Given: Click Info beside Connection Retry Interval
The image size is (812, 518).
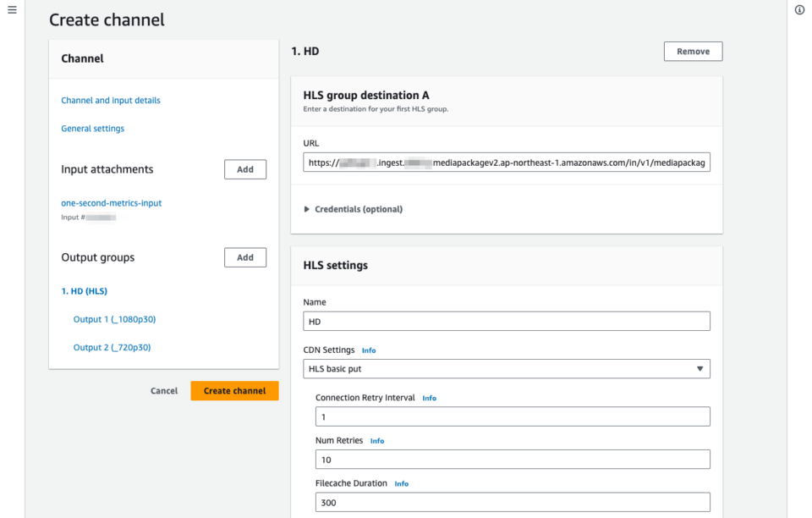Looking at the screenshot, I should pos(429,397).
